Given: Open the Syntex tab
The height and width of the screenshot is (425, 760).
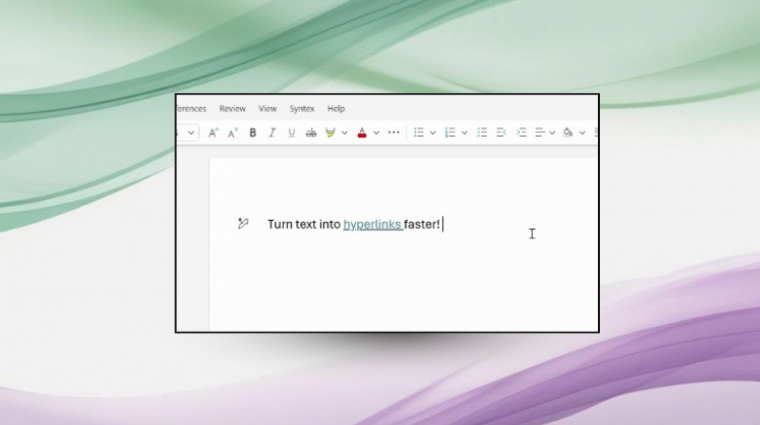Looking at the screenshot, I should 302,109.
